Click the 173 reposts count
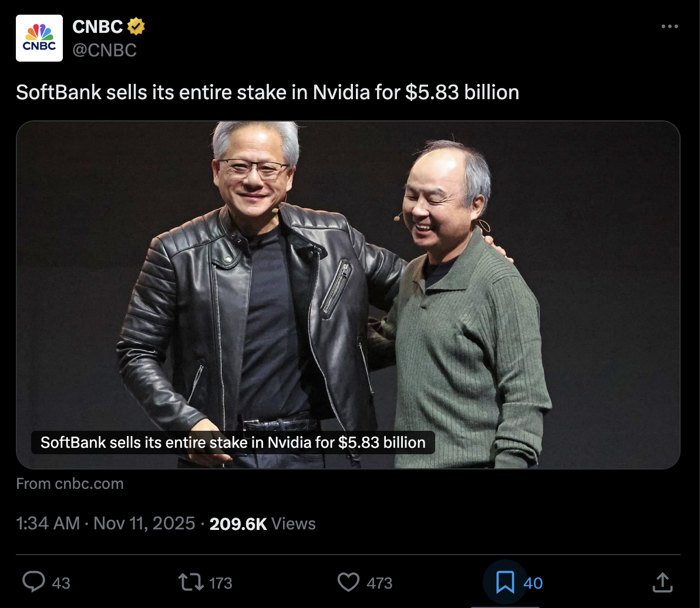The image size is (700, 608). pyautogui.click(x=221, y=583)
